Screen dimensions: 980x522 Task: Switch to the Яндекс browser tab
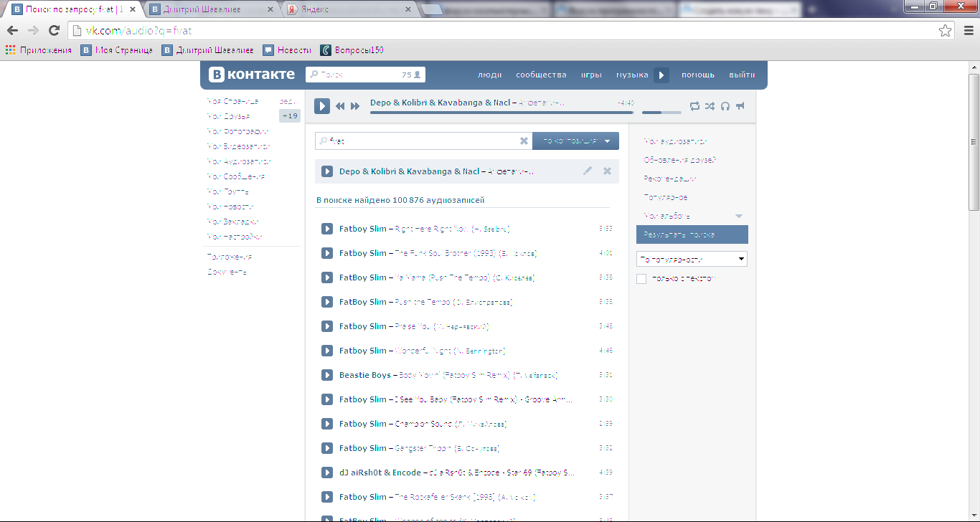coord(349,10)
